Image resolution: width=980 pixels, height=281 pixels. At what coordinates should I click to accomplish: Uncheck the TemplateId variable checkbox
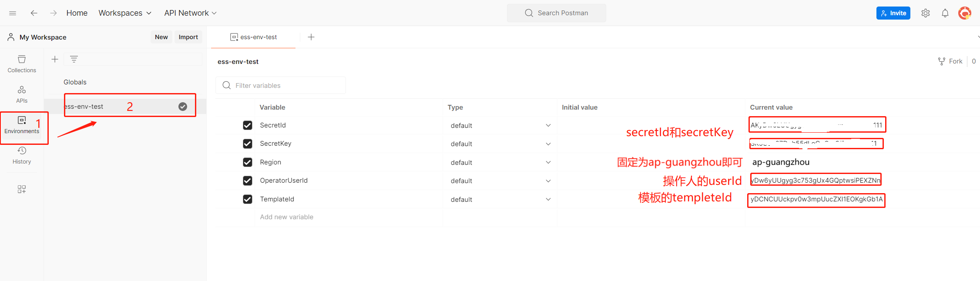click(248, 199)
